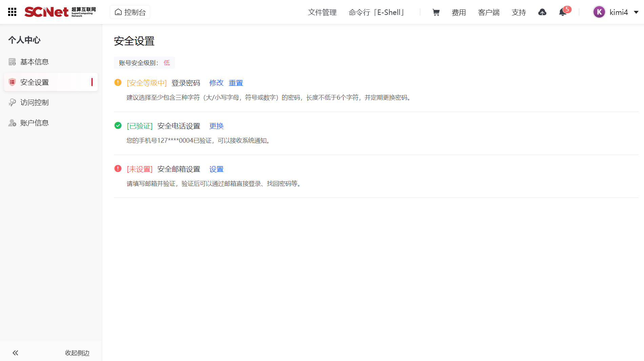Screen dimensions: 644x361
Task: Click the SCNet logo
Action: (x=60, y=12)
